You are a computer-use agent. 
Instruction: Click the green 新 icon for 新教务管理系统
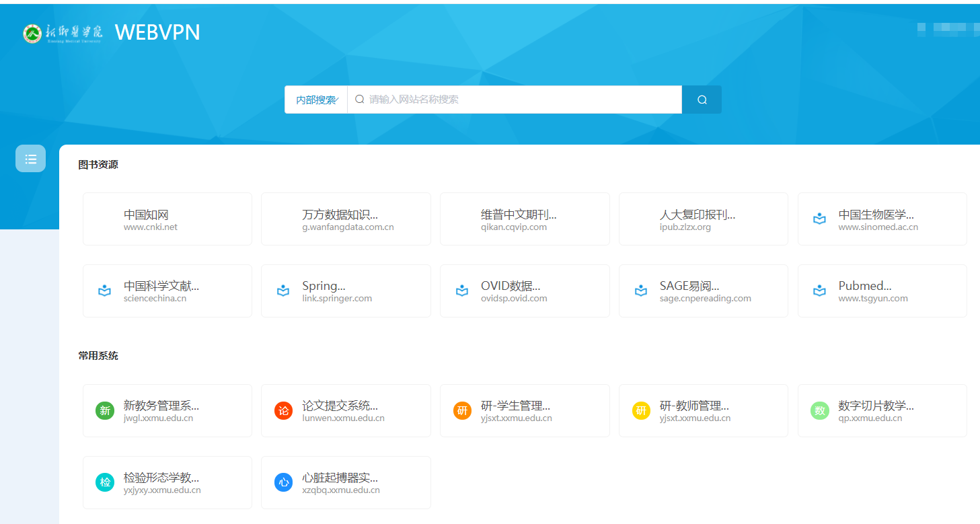105,411
